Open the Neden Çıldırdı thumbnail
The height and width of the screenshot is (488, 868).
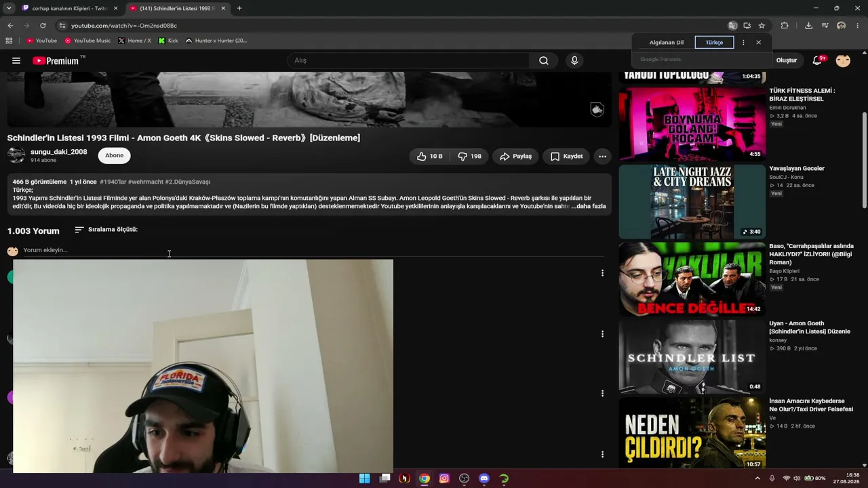coord(692,433)
